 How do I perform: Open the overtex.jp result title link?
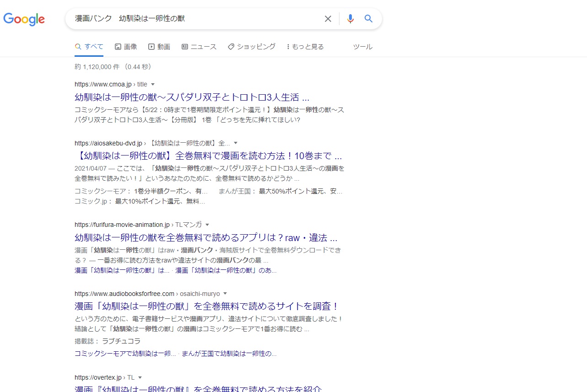pyautogui.click(x=198, y=389)
